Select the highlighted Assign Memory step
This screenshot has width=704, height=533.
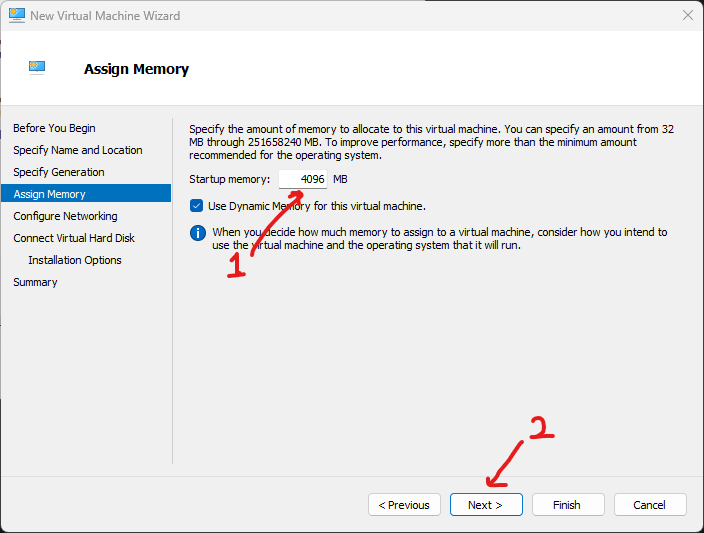(x=50, y=194)
